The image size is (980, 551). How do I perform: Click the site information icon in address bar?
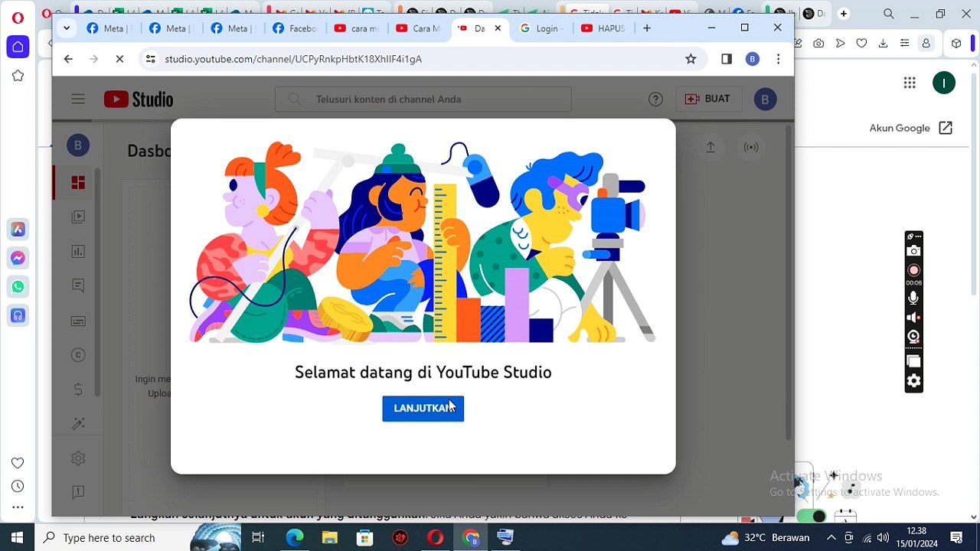pos(151,59)
